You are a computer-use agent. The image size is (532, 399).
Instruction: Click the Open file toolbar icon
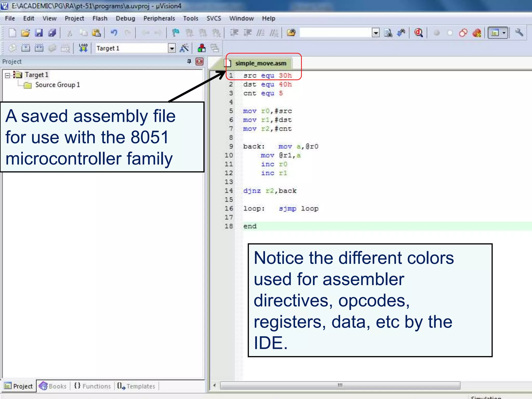(25, 33)
